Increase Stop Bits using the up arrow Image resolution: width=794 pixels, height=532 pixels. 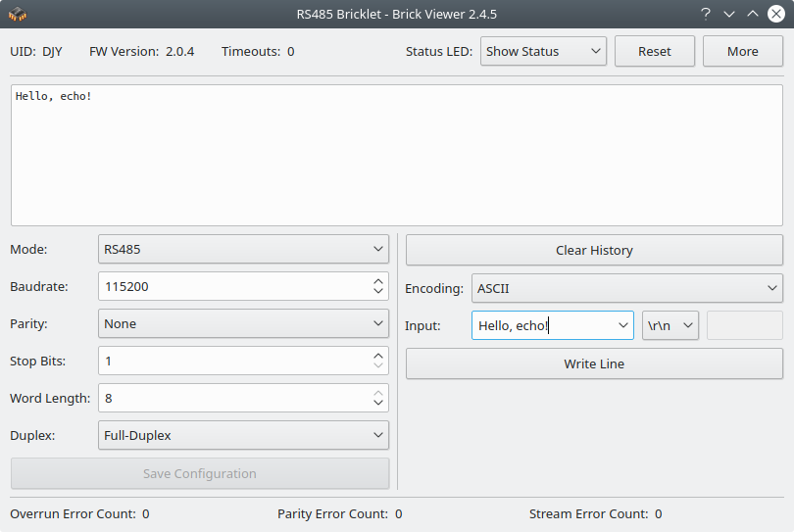pyautogui.click(x=378, y=356)
